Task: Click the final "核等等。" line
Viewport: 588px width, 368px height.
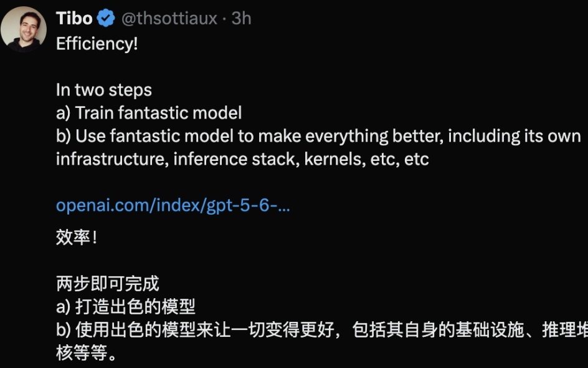Action: 86,353
